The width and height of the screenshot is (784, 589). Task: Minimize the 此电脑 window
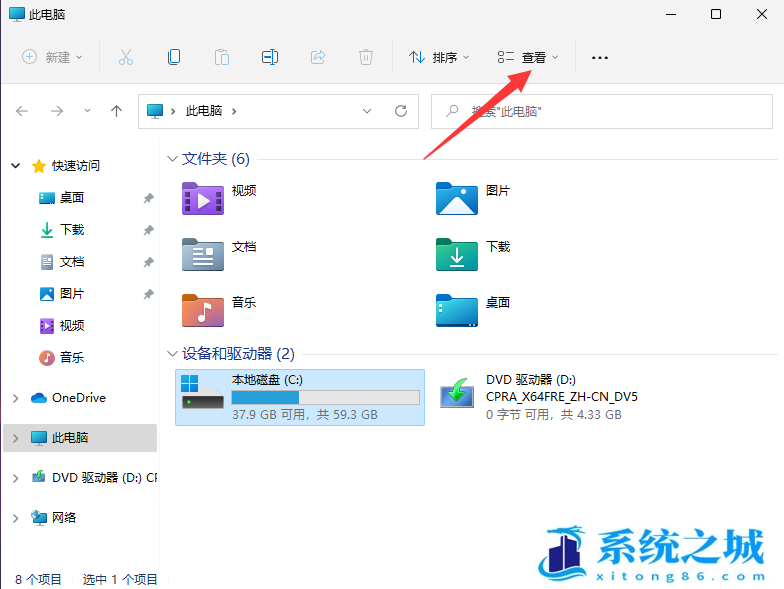coord(671,14)
